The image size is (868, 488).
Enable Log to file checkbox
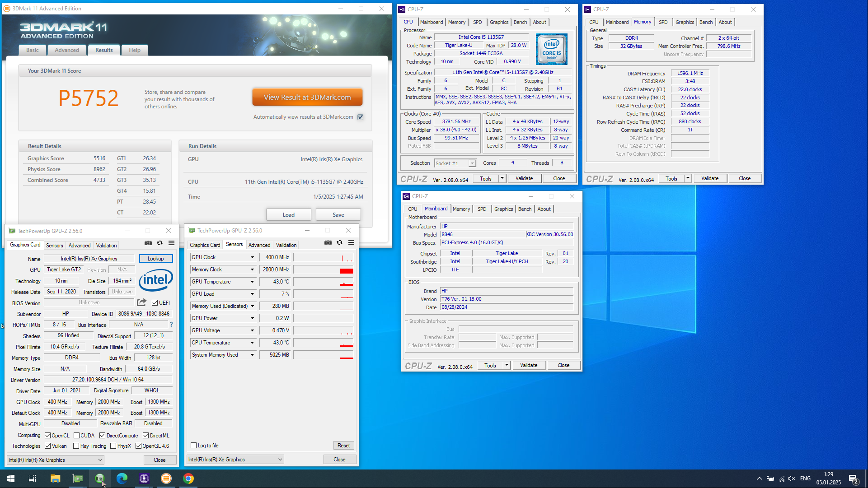[x=193, y=446]
